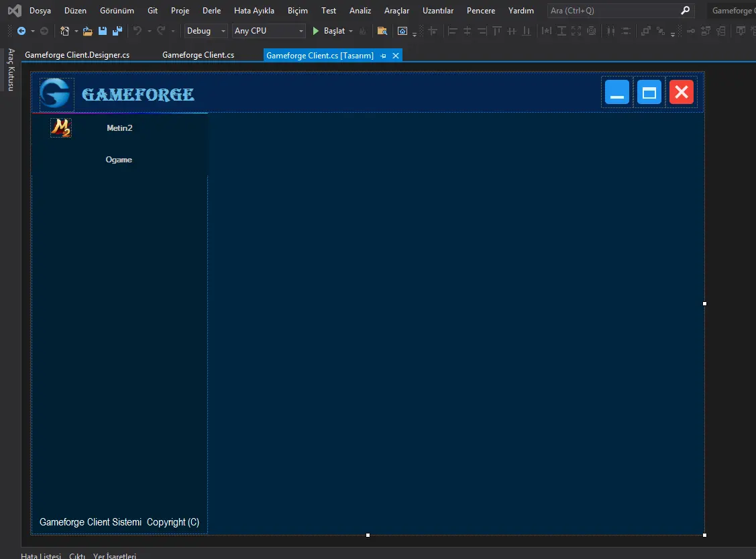Screen dimensions: 756x559
Task: Save the current file
Action: 102,31
